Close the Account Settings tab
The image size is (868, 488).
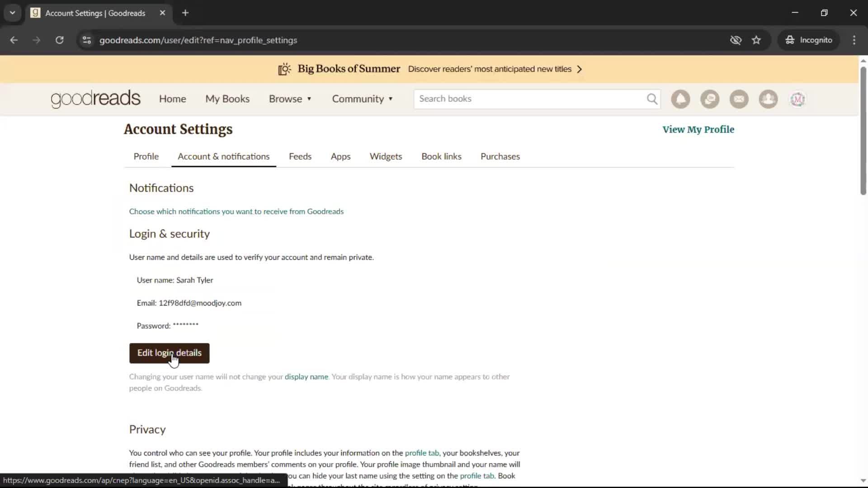162,13
